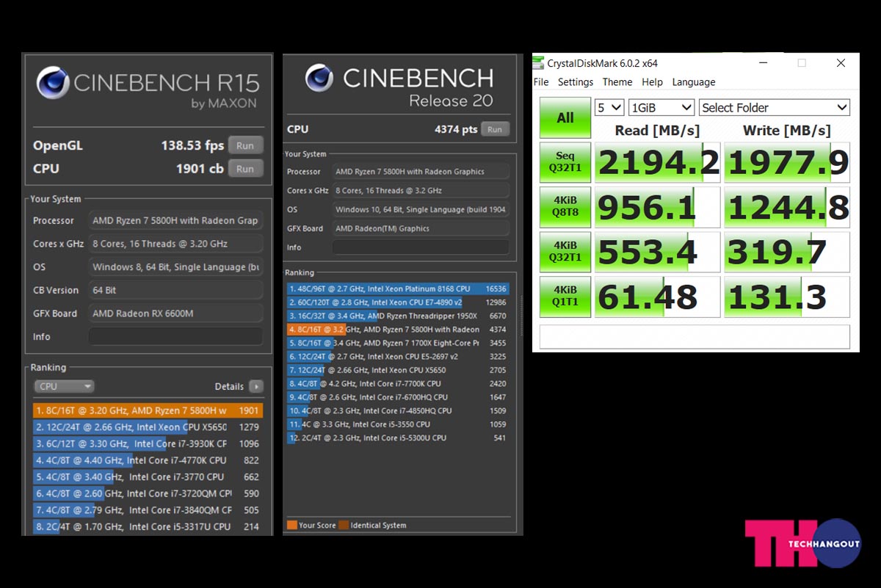This screenshot has width=881, height=588.
Task: Run the CPU test in Cinebench R20
Action: pyautogui.click(x=495, y=129)
